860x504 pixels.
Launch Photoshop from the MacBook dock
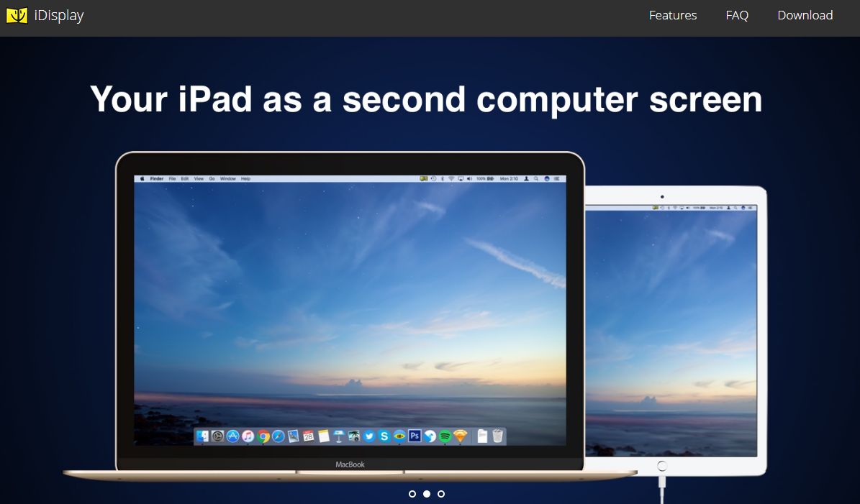[415, 436]
